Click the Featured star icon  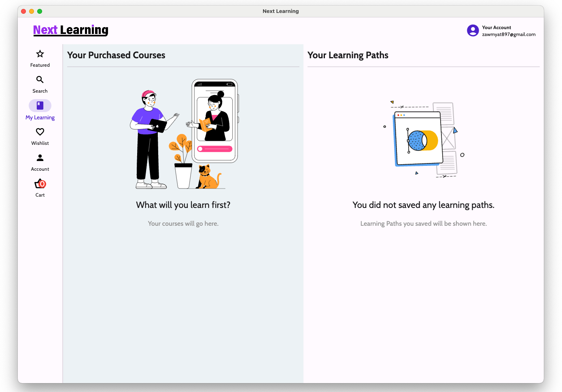tap(40, 54)
